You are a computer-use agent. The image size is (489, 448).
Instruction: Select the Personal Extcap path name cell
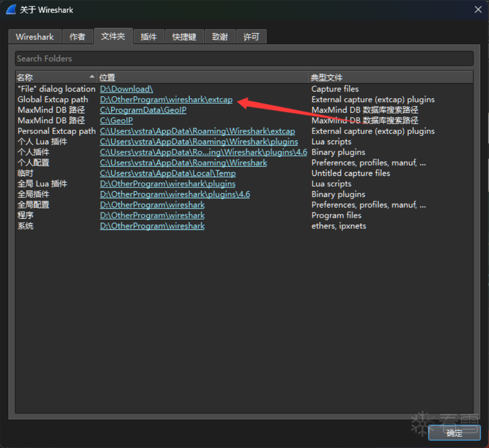click(56, 131)
